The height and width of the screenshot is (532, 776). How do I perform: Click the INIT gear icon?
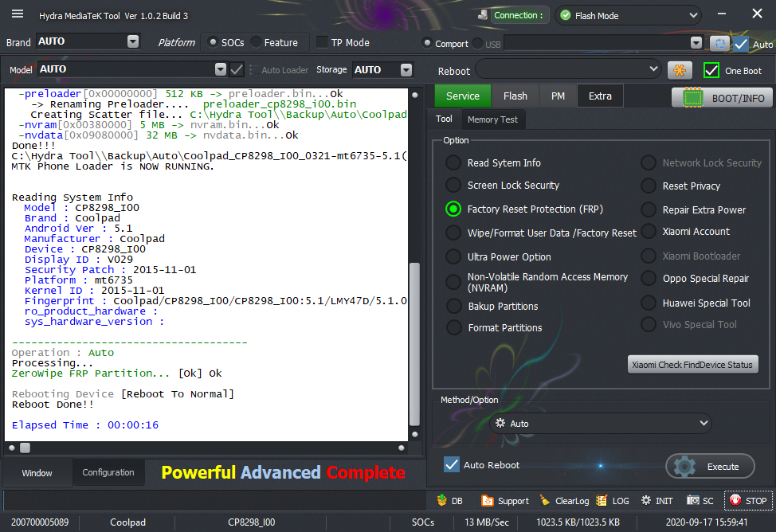tap(646, 500)
